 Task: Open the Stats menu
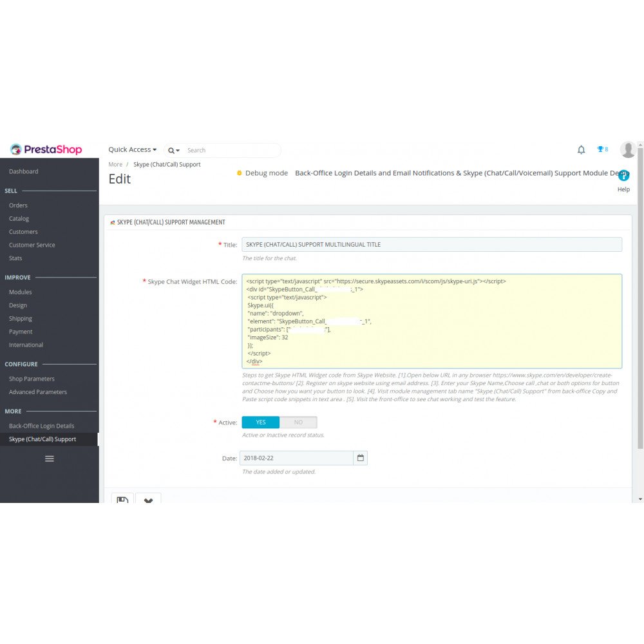tap(15, 258)
